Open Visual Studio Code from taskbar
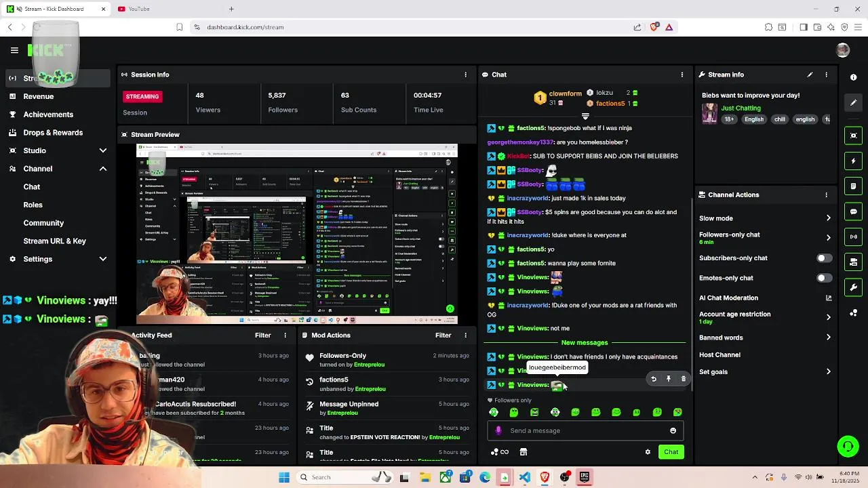 point(525,477)
